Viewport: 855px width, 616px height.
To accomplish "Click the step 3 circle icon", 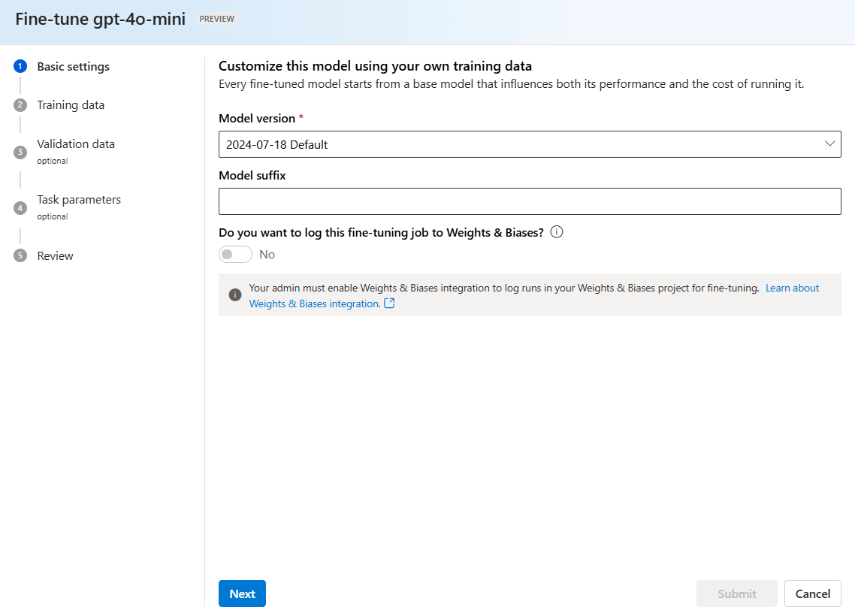I will 20,152.
